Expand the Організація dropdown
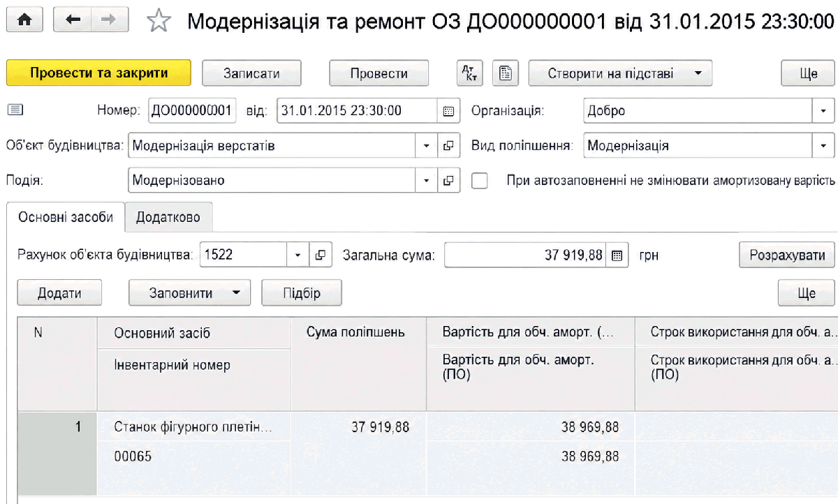The image size is (838, 504). pyautogui.click(x=823, y=111)
